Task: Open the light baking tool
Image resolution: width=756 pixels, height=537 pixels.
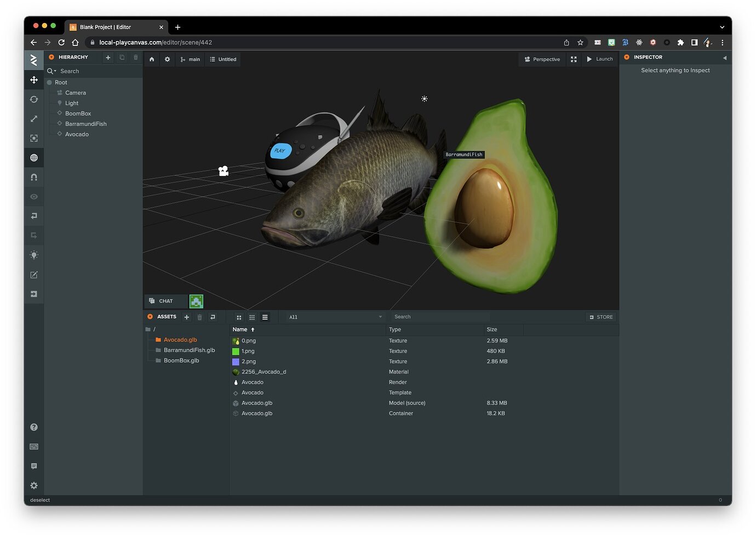Action: coord(34,255)
